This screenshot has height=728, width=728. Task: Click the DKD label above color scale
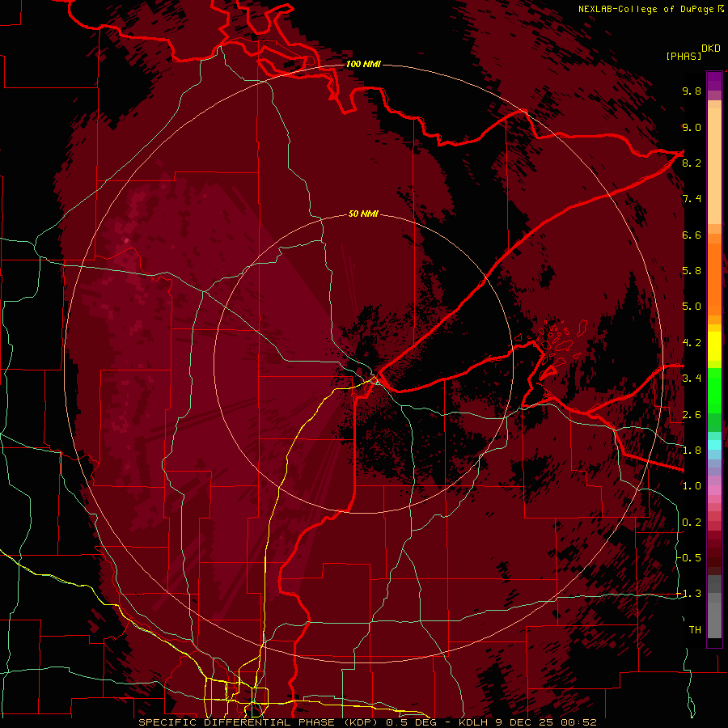click(x=711, y=49)
